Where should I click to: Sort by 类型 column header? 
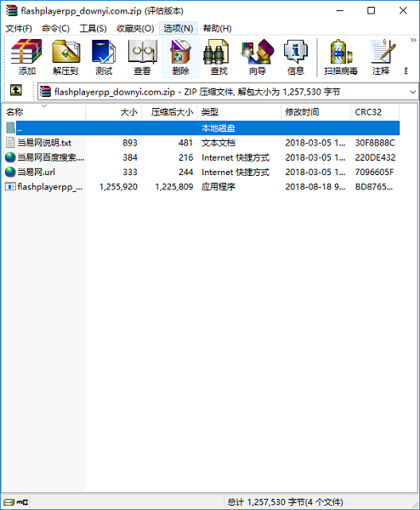click(239, 112)
